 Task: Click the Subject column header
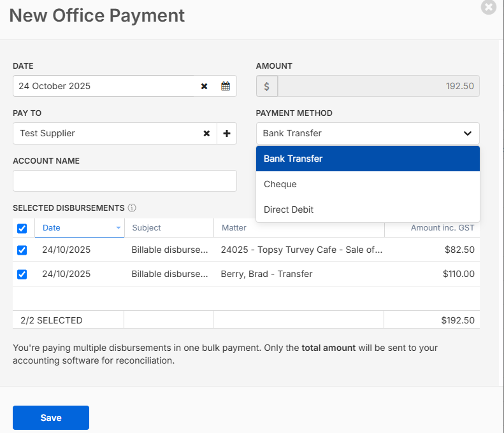[147, 228]
